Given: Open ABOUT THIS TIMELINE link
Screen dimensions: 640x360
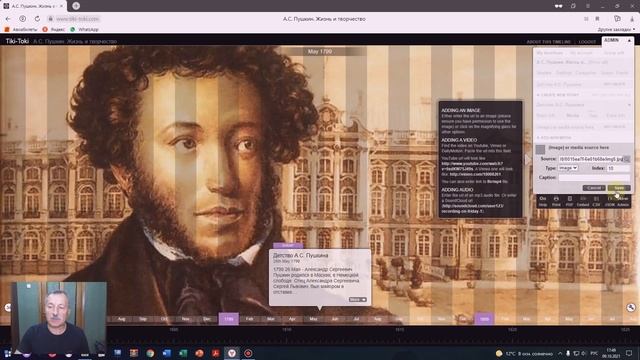Looking at the screenshot, I should pyautogui.click(x=548, y=42).
